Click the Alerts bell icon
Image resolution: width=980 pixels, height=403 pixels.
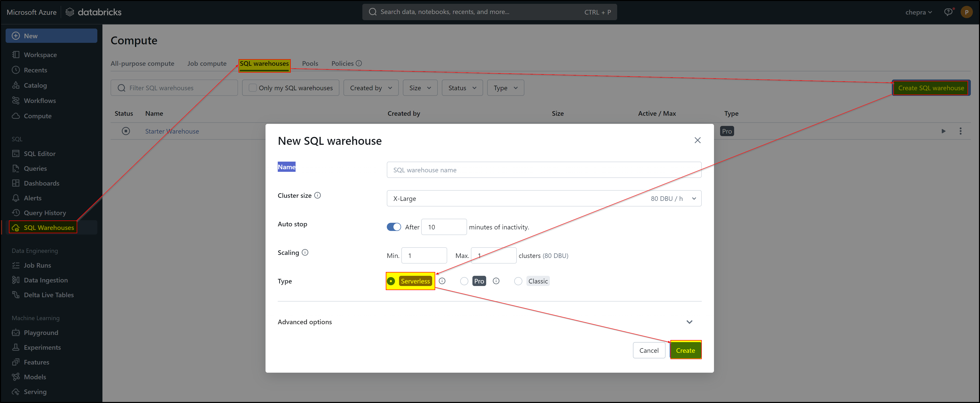click(x=16, y=198)
